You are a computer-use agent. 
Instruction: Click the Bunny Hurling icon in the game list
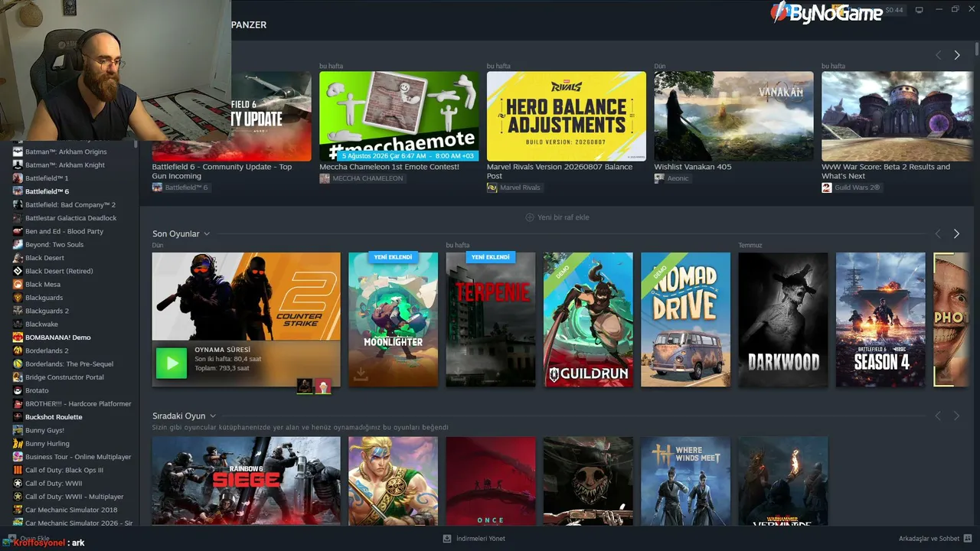[x=18, y=444]
